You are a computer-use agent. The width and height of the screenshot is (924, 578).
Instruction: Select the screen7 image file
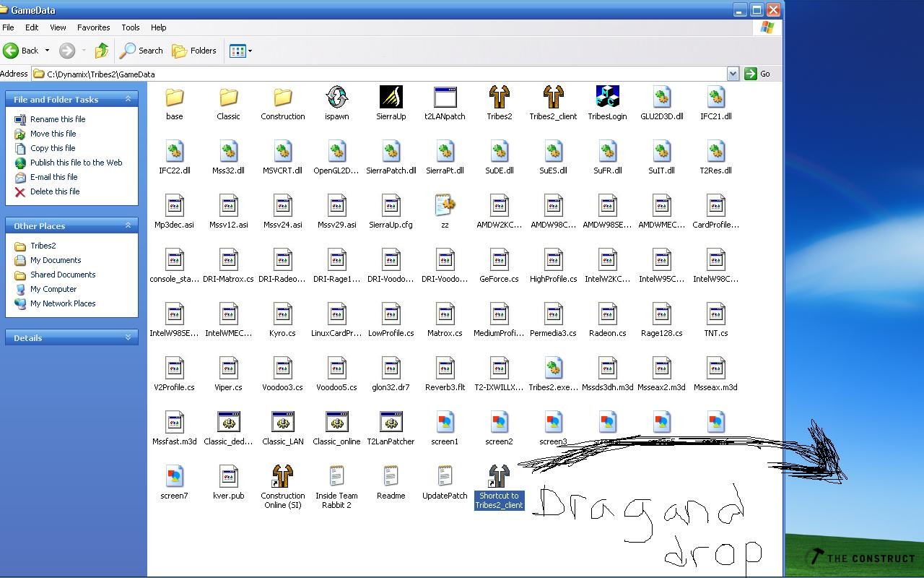(x=174, y=477)
